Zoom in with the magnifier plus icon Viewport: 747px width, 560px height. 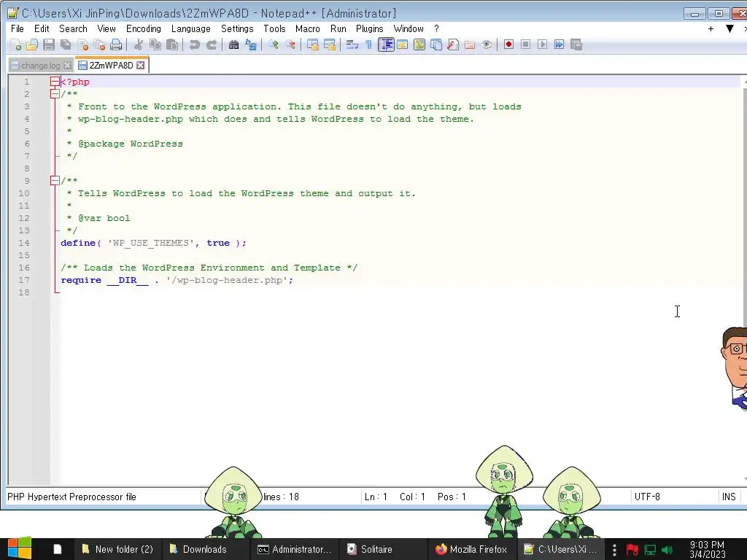[x=274, y=44]
